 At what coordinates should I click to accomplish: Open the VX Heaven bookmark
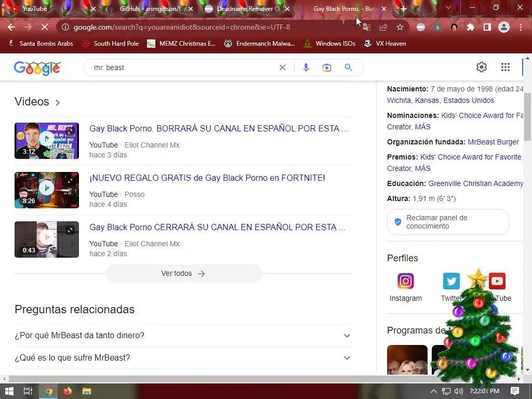385,44
